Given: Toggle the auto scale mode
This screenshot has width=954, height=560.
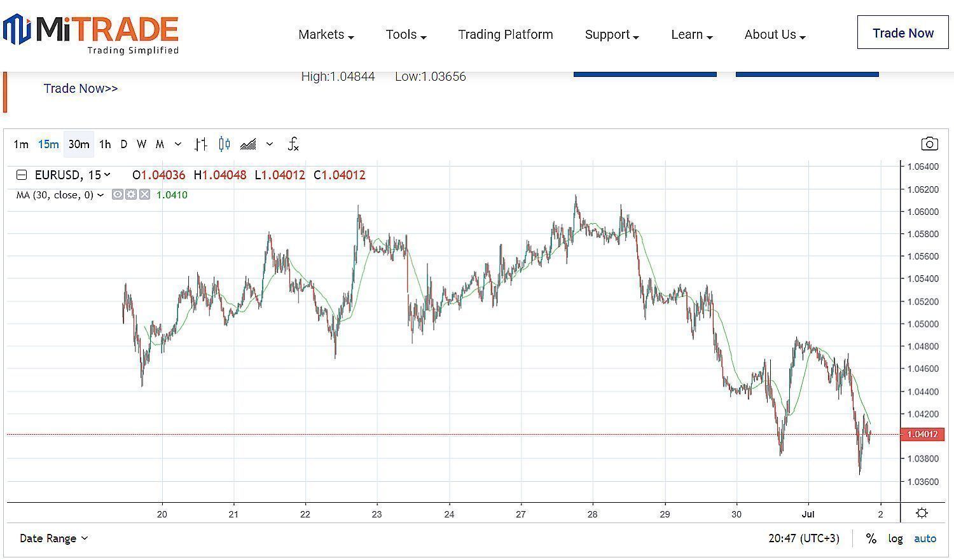Looking at the screenshot, I should (925, 538).
